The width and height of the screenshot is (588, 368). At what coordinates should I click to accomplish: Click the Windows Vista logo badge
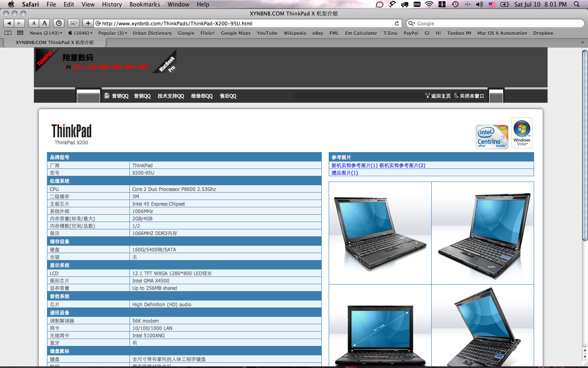[x=522, y=133]
